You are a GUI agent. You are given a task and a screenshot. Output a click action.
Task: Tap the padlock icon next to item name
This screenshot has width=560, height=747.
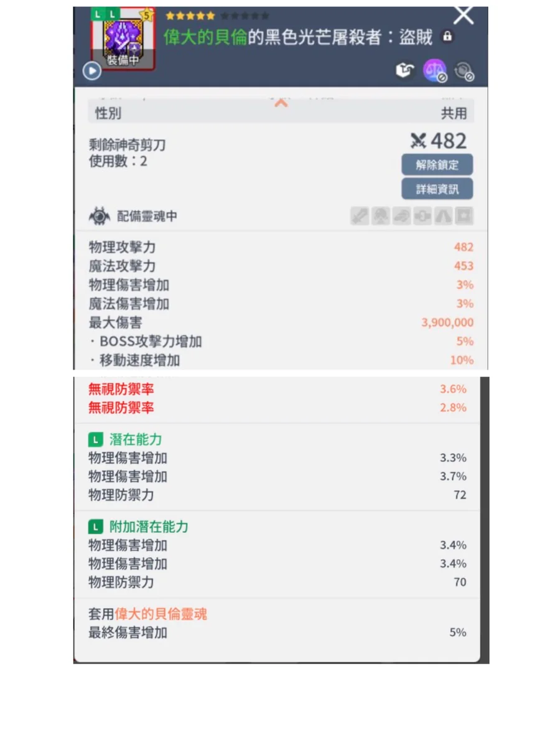[x=447, y=37]
